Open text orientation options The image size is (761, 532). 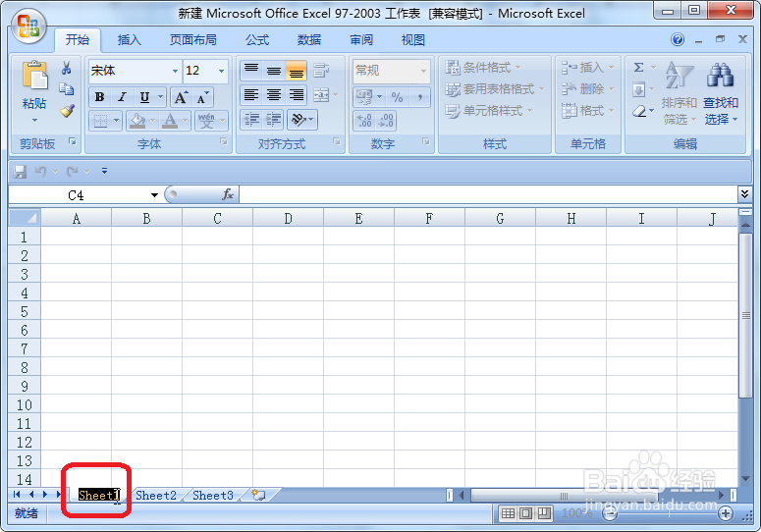point(302,120)
